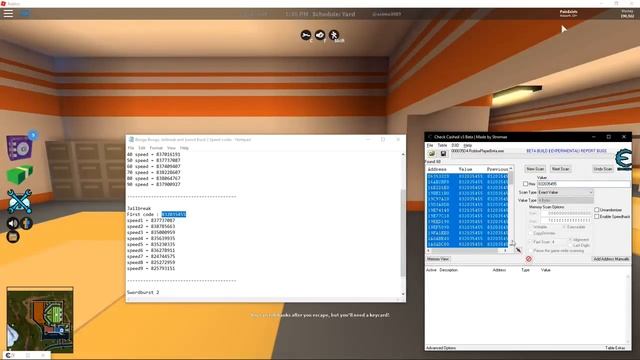Image resolution: width=640 pixels, height=360 pixels.
Task: Click the speed1 line in Notepad
Action: 151,220
